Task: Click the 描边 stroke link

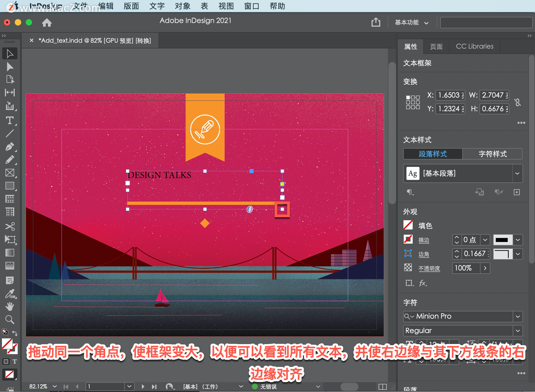Action: pos(424,240)
